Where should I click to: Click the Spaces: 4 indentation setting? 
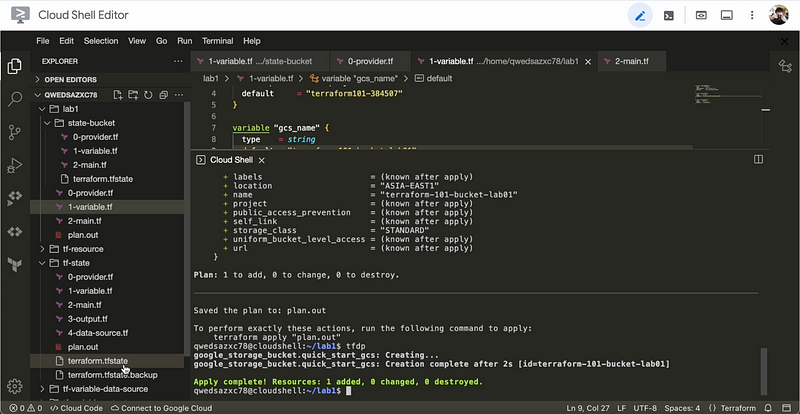point(683,408)
